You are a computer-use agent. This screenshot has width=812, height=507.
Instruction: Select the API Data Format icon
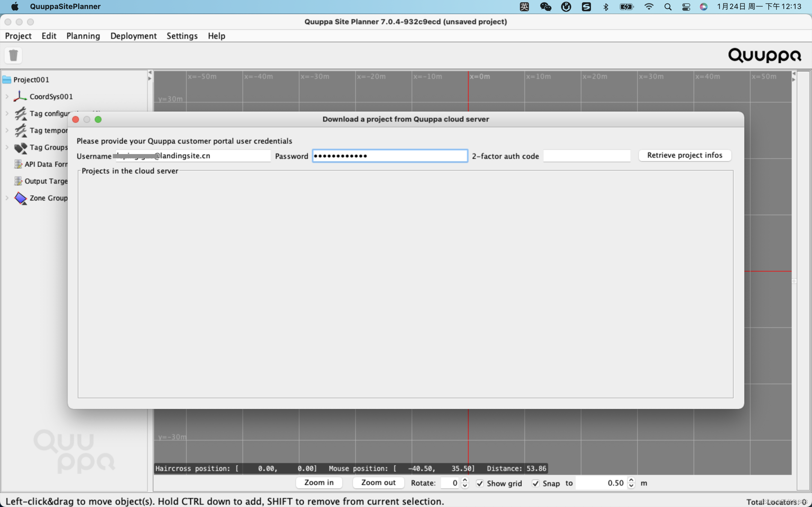point(18,164)
